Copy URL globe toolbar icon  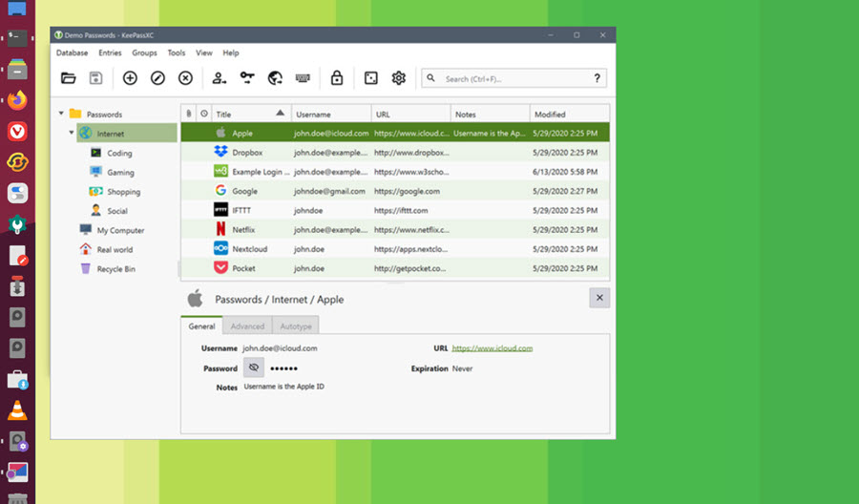[275, 78]
